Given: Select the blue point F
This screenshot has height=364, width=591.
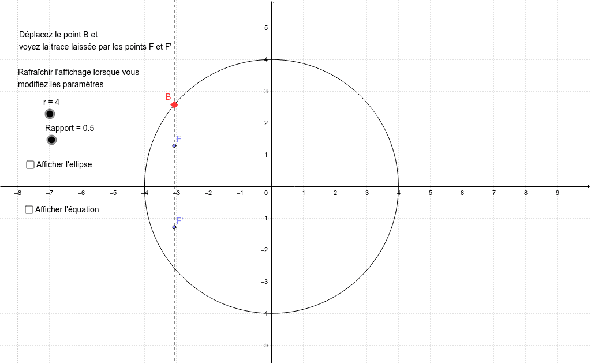Looking at the screenshot, I should [x=174, y=145].
